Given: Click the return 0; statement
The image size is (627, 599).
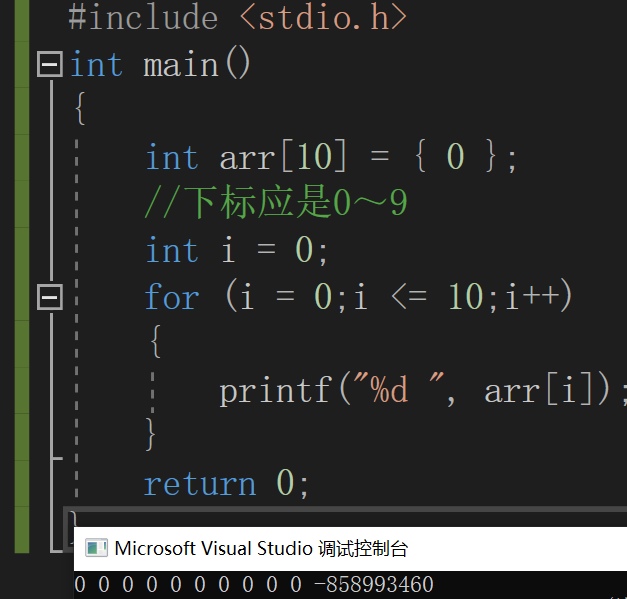Looking at the screenshot, I should 226,483.
